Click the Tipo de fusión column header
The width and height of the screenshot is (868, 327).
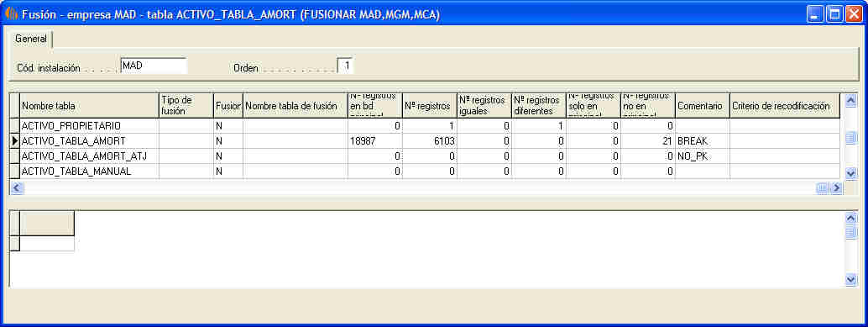[186, 105]
